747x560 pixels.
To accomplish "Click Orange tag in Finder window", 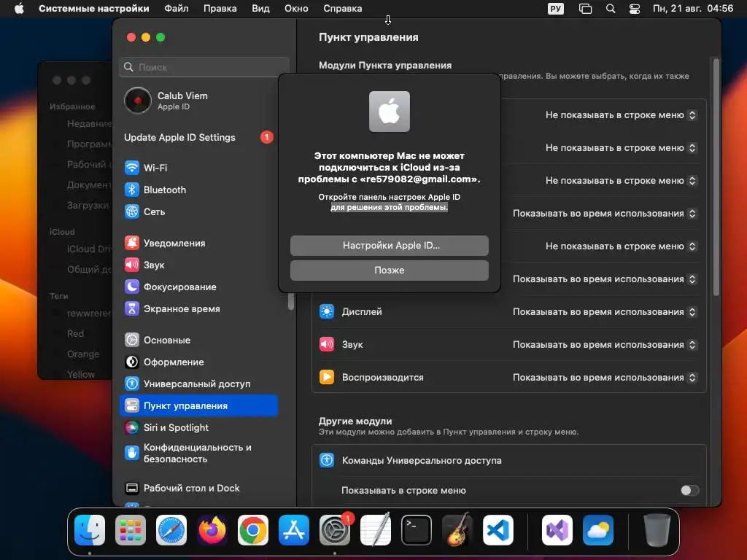I will coord(82,354).
